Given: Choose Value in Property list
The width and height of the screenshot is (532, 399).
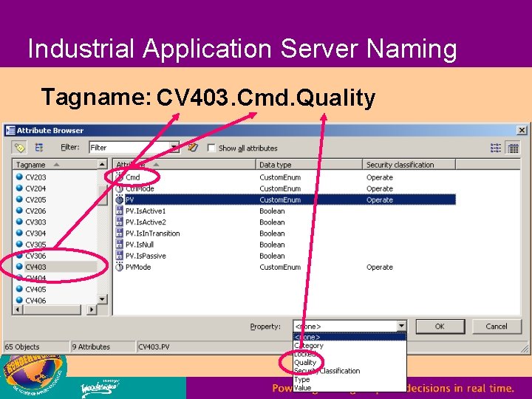Looking at the screenshot, I should (x=349, y=387).
